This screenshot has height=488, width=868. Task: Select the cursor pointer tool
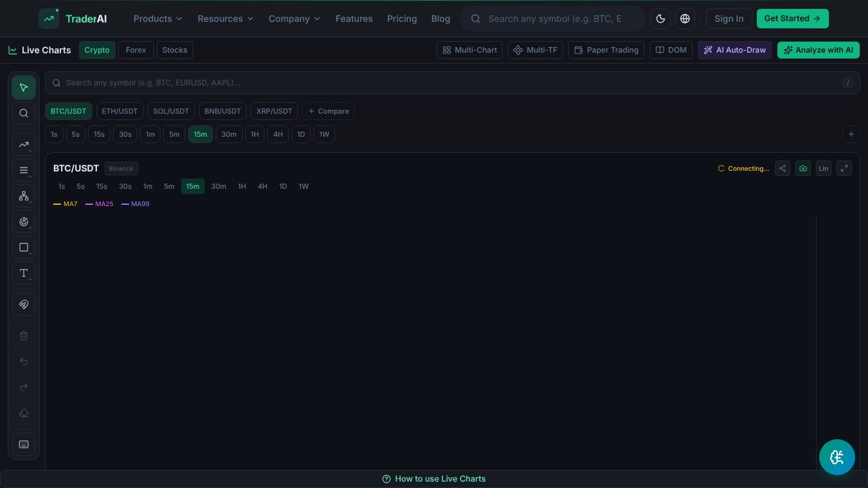tap(24, 87)
